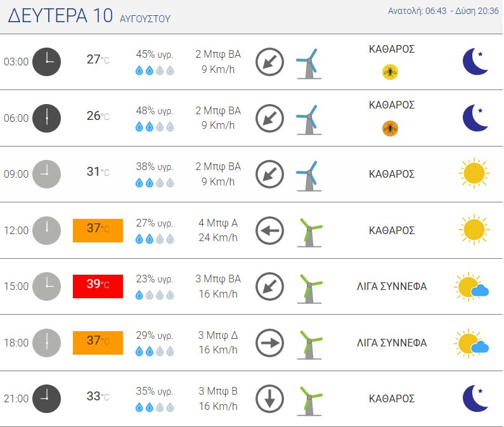Click the humidity droplets for 23% υγρ.
The image size is (504, 427).
point(155,295)
